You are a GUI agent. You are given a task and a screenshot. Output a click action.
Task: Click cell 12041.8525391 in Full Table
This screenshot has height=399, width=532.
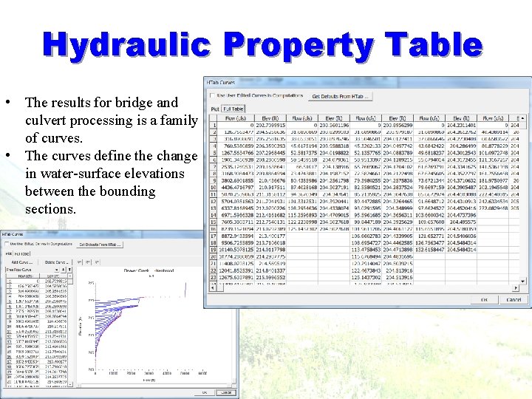tap(236, 270)
